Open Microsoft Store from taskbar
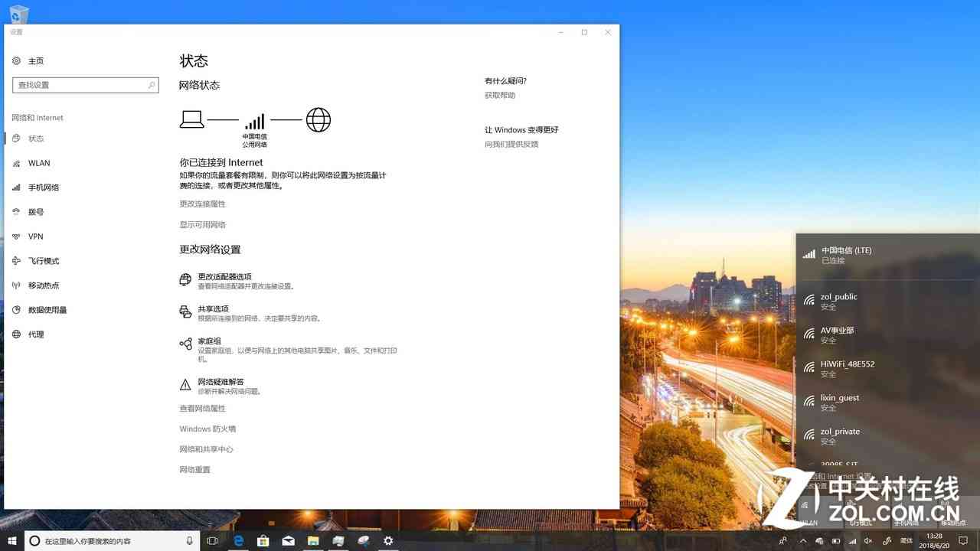The height and width of the screenshot is (551, 980). pyautogui.click(x=263, y=541)
